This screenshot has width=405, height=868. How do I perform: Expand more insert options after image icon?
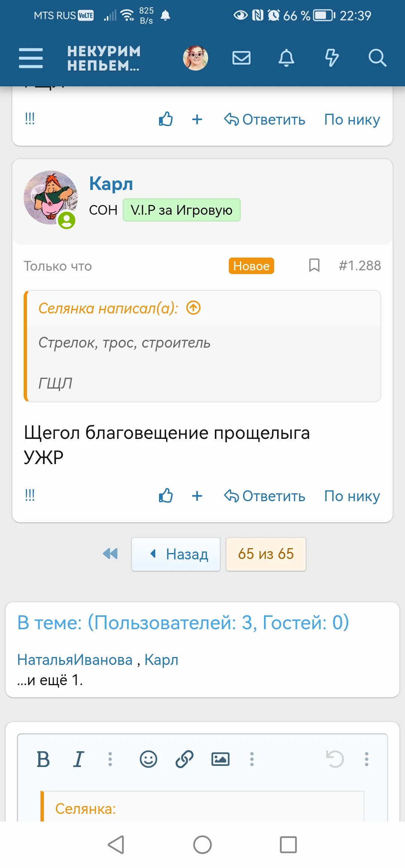[252, 759]
